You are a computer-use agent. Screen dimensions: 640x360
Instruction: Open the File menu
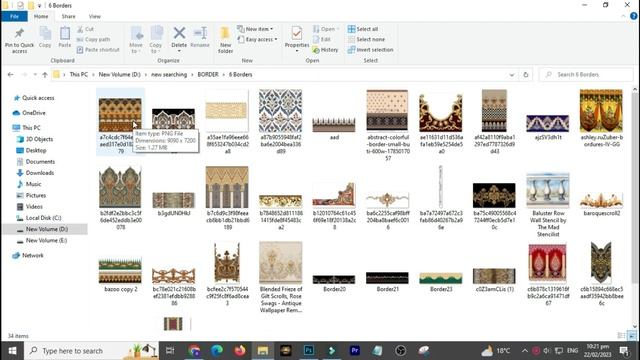click(x=14, y=16)
